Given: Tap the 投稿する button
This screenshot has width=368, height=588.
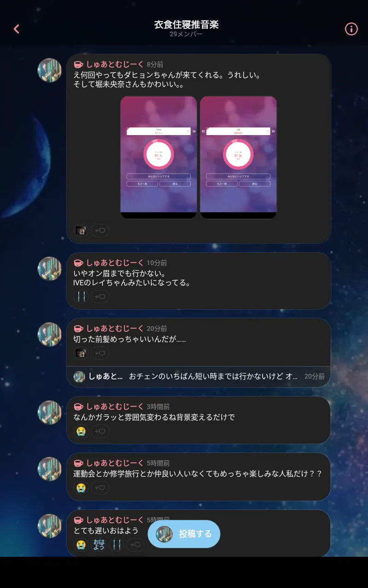Looking at the screenshot, I should tap(184, 534).
